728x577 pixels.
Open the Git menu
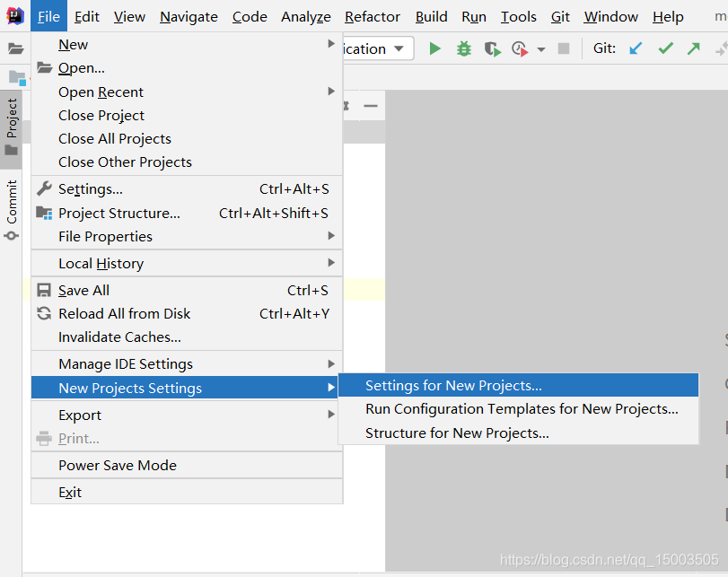click(560, 17)
